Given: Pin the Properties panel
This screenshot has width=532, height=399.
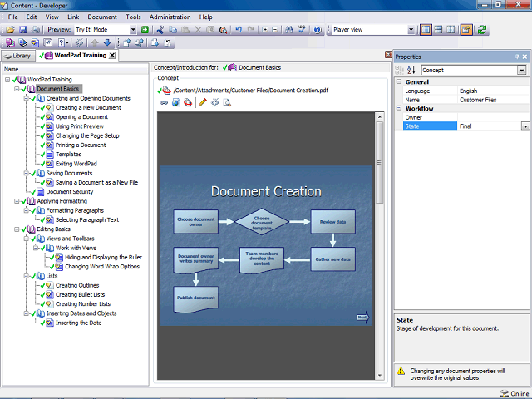Looking at the screenshot, I should (517, 57).
